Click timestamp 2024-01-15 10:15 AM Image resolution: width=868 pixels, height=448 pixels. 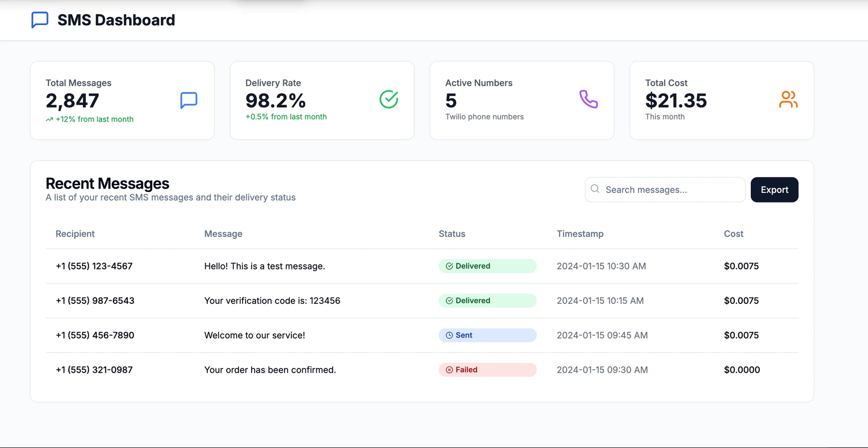600,301
